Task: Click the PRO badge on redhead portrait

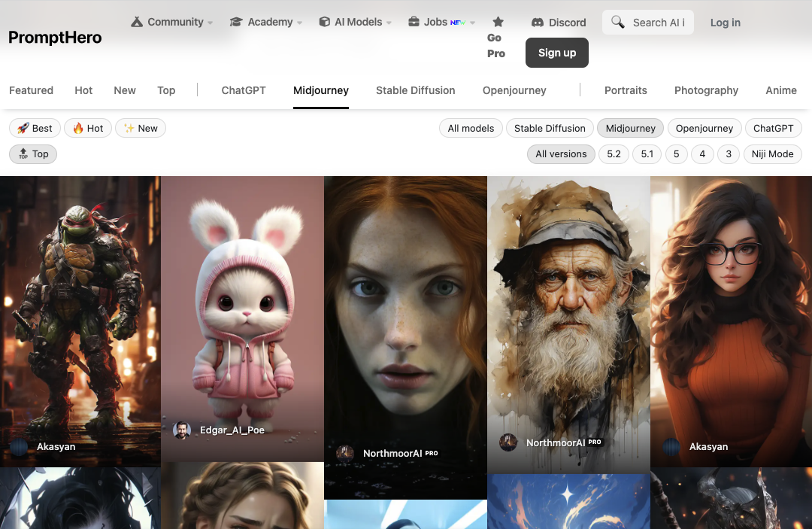Action: (432, 453)
